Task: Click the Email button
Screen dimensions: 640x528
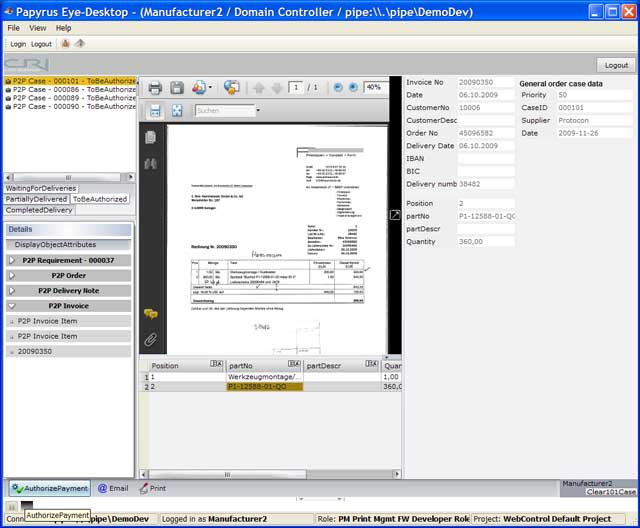Action: [x=113, y=488]
